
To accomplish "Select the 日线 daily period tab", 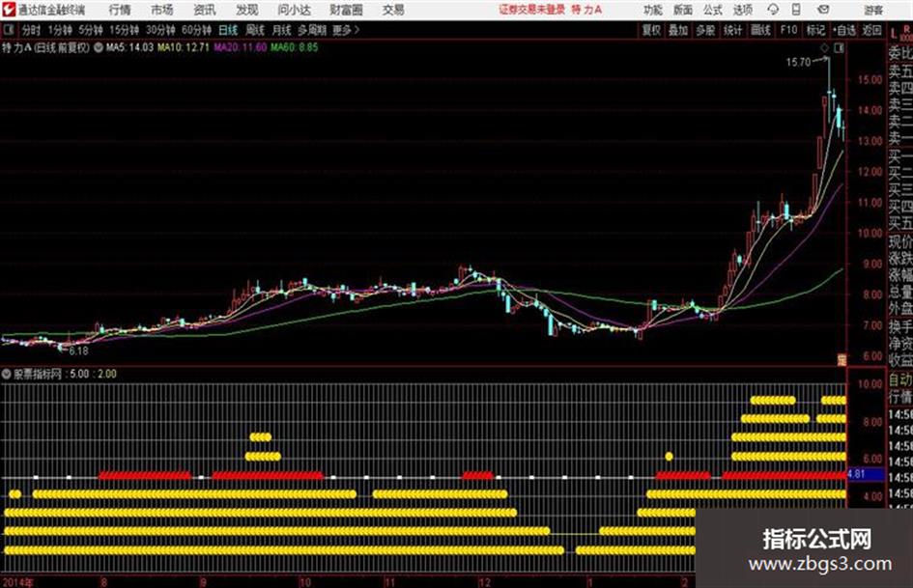I will [x=228, y=30].
